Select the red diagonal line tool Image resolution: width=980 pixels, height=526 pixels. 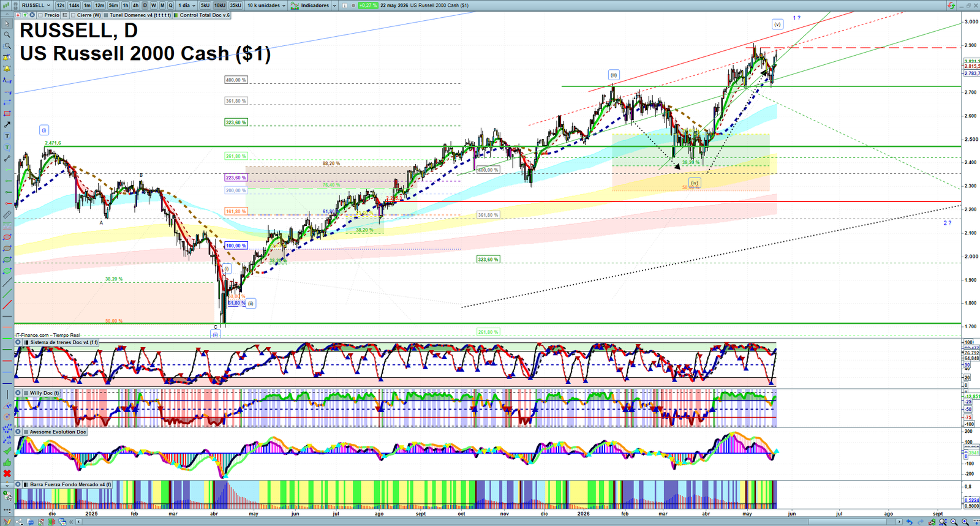pos(7,304)
